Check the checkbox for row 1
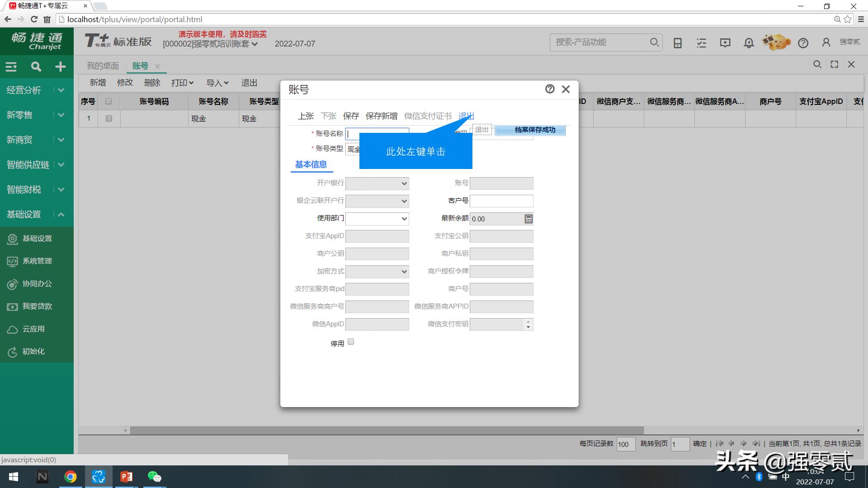Viewport: 868px width, 488px height. click(x=108, y=118)
